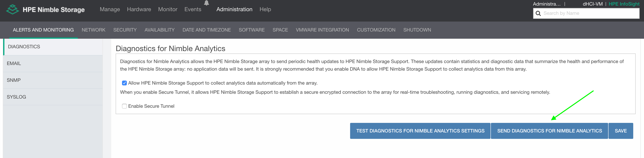The image size is (644, 158).
Task: Open the HPE InfoSight link
Action: [x=624, y=4]
